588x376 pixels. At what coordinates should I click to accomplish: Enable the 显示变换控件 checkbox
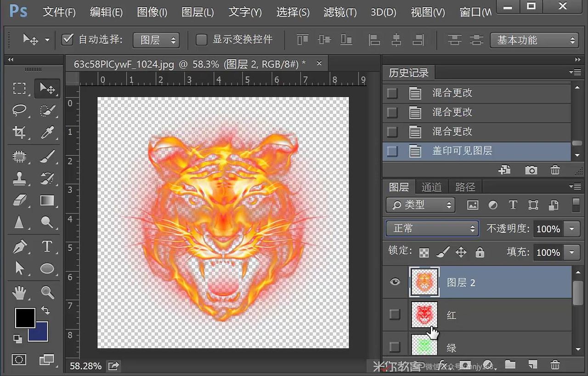pyautogui.click(x=202, y=40)
